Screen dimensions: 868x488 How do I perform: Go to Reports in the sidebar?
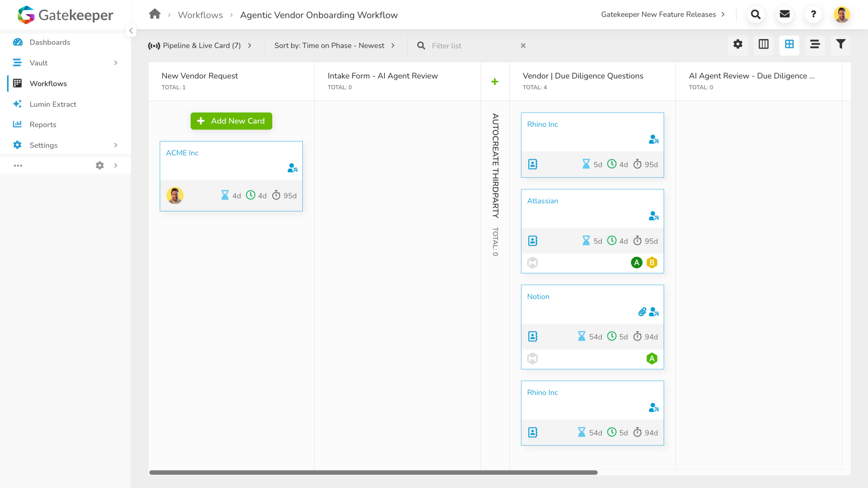[43, 124]
